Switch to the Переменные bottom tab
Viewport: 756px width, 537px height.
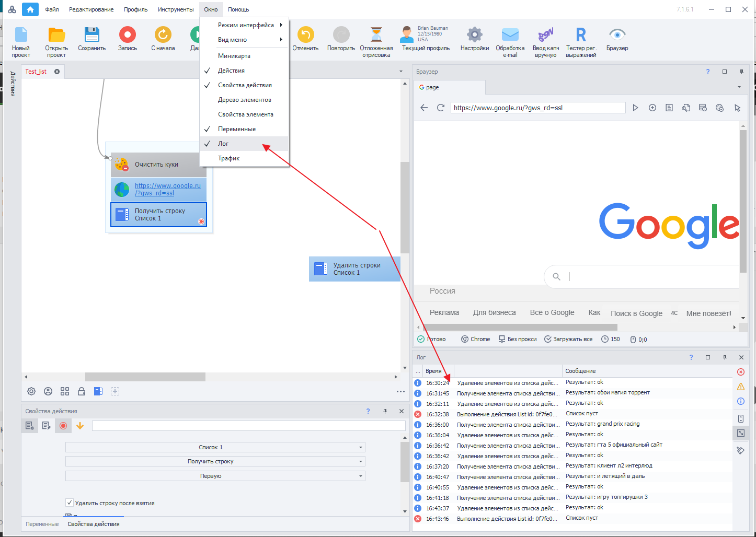(x=42, y=524)
